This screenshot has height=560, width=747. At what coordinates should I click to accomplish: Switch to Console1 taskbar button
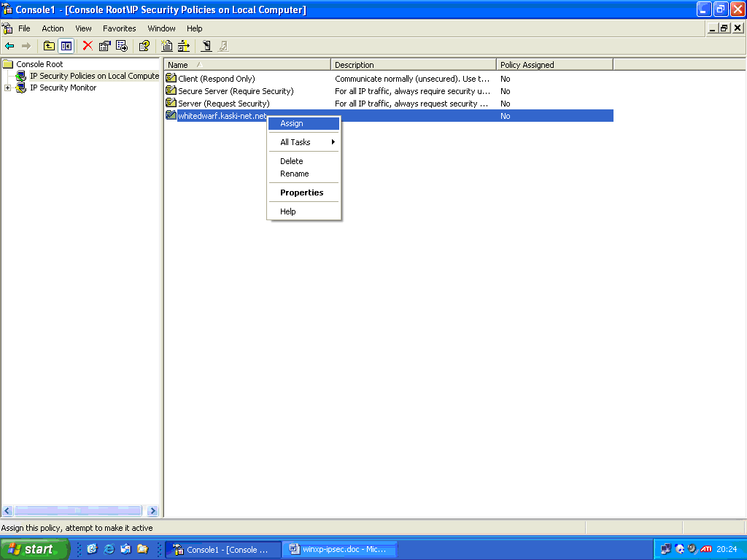(223, 550)
